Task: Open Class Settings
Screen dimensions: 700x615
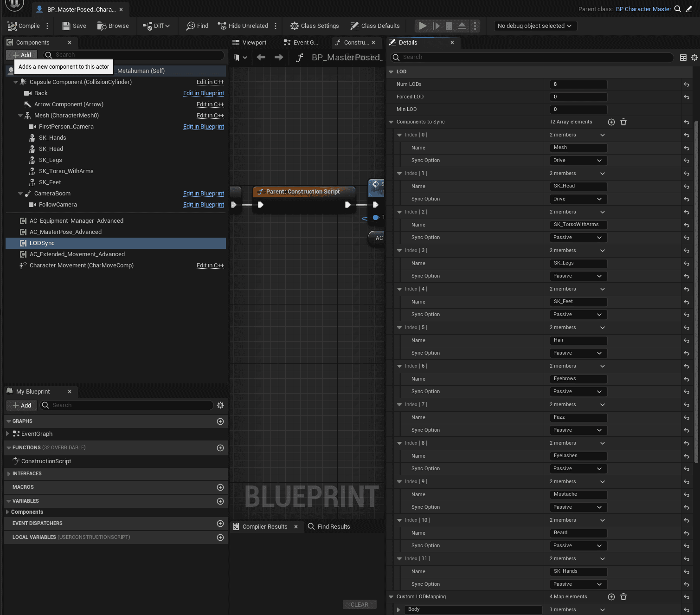Action: [x=315, y=26]
